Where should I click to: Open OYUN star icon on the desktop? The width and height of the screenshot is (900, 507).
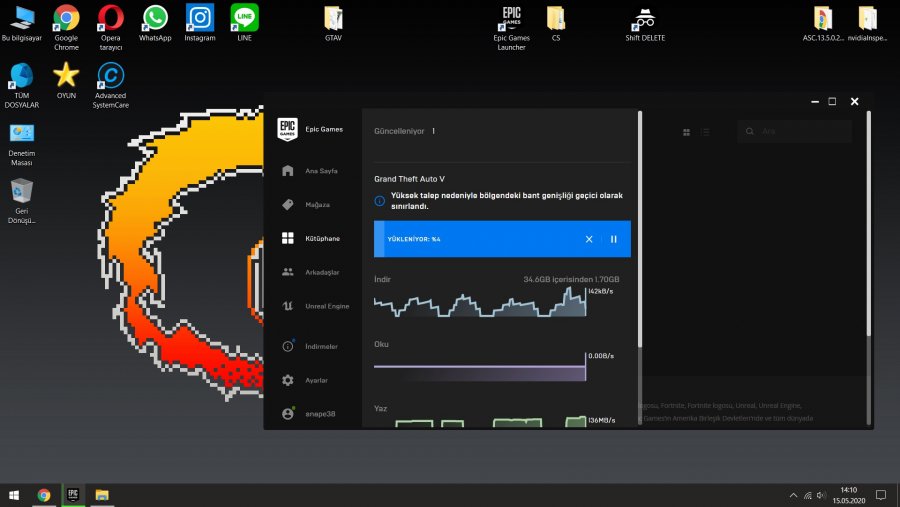[66, 81]
